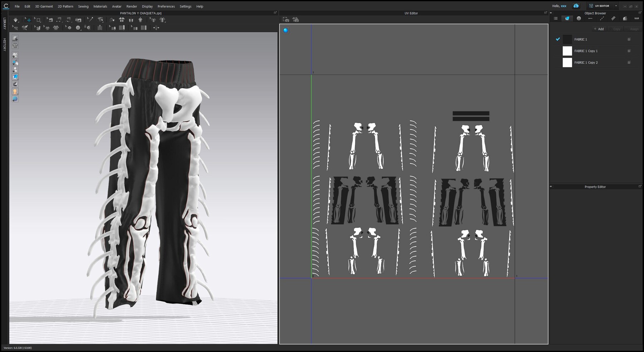Image resolution: width=644 pixels, height=352 pixels.
Task: Open the Topstitch dashed-line tab in Object Browser
Action: pyautogui.click(x=602, y=18)
